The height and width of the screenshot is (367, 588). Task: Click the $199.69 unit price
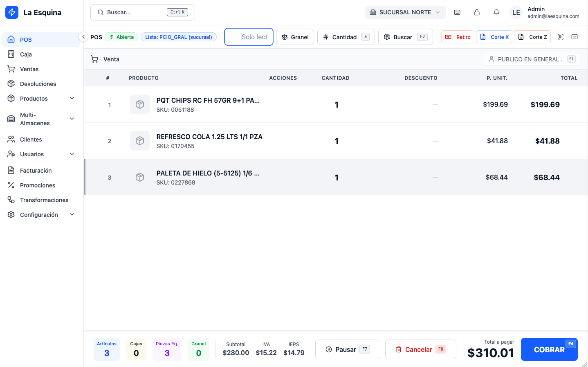tap(495, 104)
